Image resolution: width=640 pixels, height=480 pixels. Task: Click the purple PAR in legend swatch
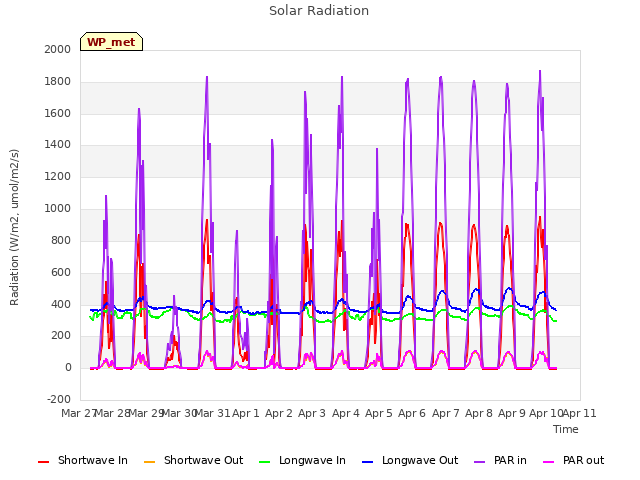coord(480,462)
